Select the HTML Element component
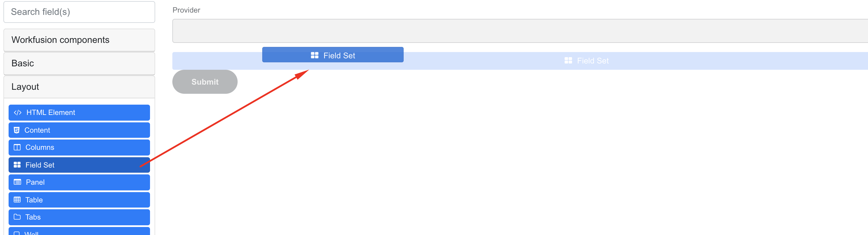The image size is (868, 235). pos(79,112)
